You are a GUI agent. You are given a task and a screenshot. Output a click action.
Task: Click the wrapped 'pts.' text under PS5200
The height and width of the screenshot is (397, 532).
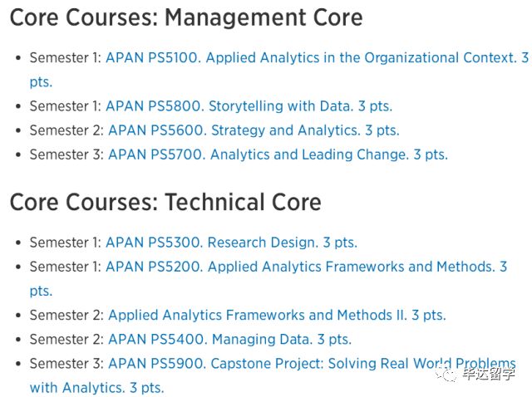[x=41, y=292]
